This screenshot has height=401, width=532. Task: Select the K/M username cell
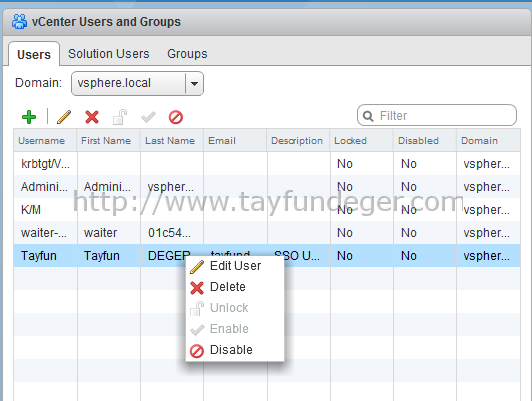coord(45,210)
